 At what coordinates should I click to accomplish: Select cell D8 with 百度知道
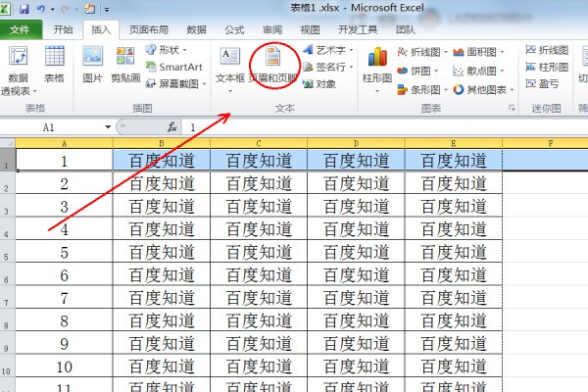point(356,320)
